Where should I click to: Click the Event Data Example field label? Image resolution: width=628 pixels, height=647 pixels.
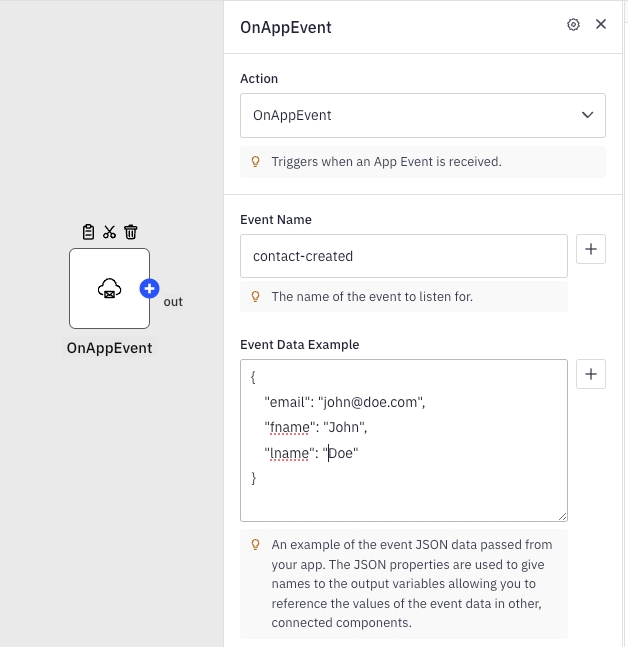pyautogui.click(x=299, y=344)
